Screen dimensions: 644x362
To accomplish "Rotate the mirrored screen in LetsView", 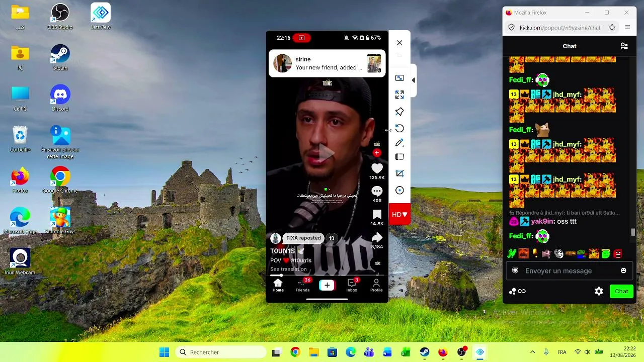I will [399, 128].
